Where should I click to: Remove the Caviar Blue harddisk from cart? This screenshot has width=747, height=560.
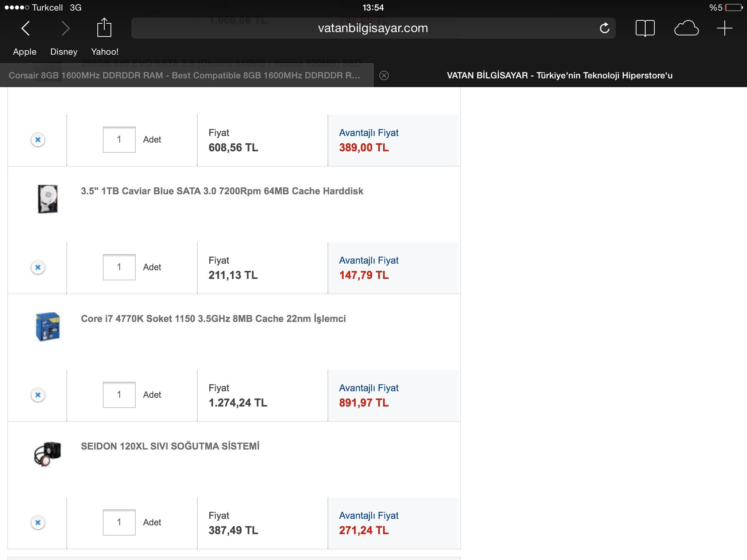(38, 267)
